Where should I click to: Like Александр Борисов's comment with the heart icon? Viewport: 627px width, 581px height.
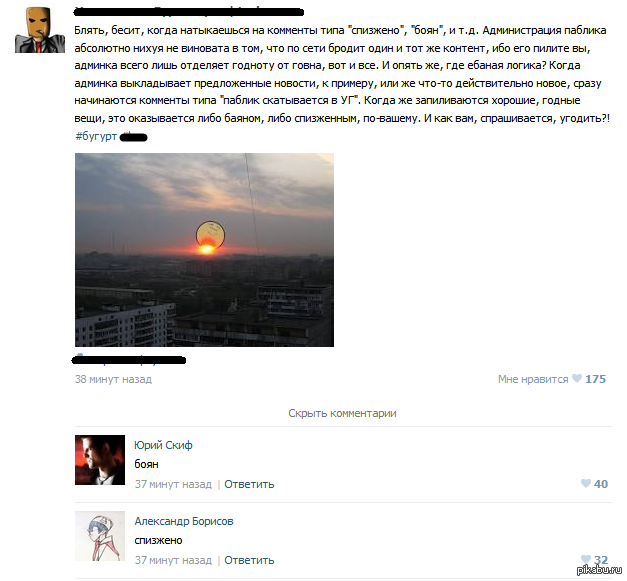(x=585, y=559)
